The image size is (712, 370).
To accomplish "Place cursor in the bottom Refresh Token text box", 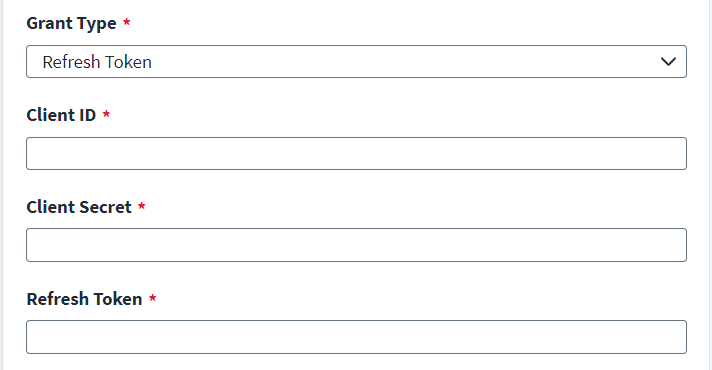I will click(x=356, y=337).
